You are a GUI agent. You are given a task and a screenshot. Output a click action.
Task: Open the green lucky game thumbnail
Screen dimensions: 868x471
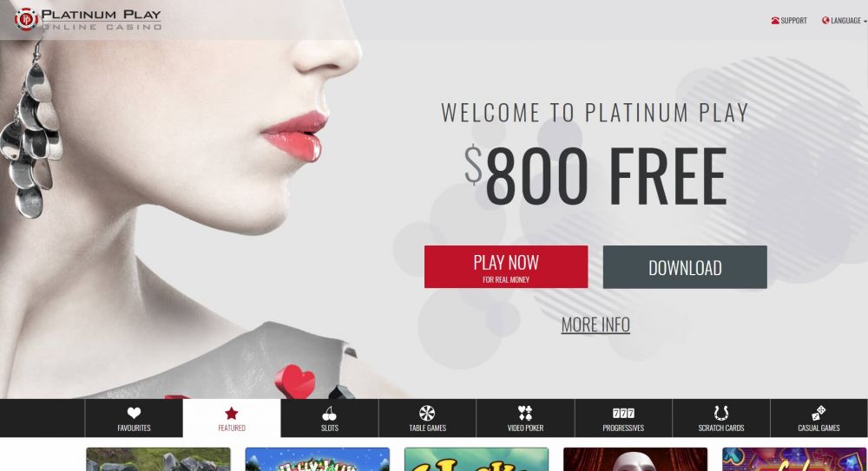tap(477, 460)
